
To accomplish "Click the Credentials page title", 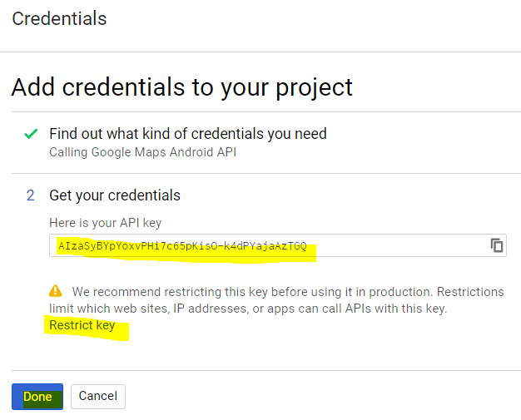I will [59, 18].
